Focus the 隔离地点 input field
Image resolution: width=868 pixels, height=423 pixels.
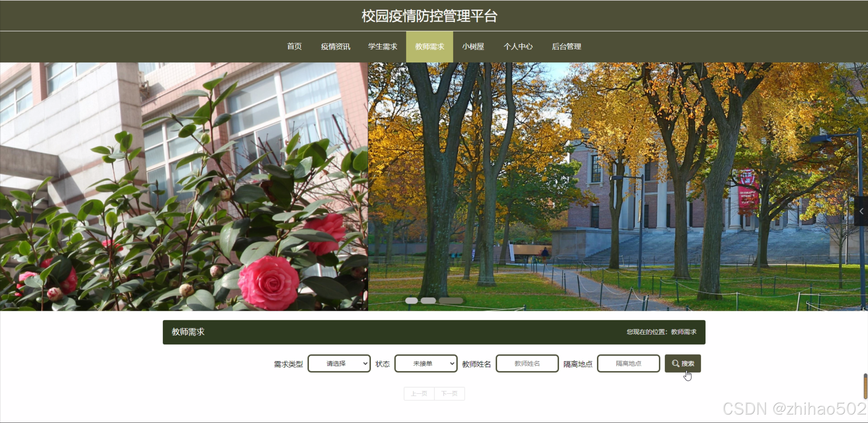coord(628,363)
